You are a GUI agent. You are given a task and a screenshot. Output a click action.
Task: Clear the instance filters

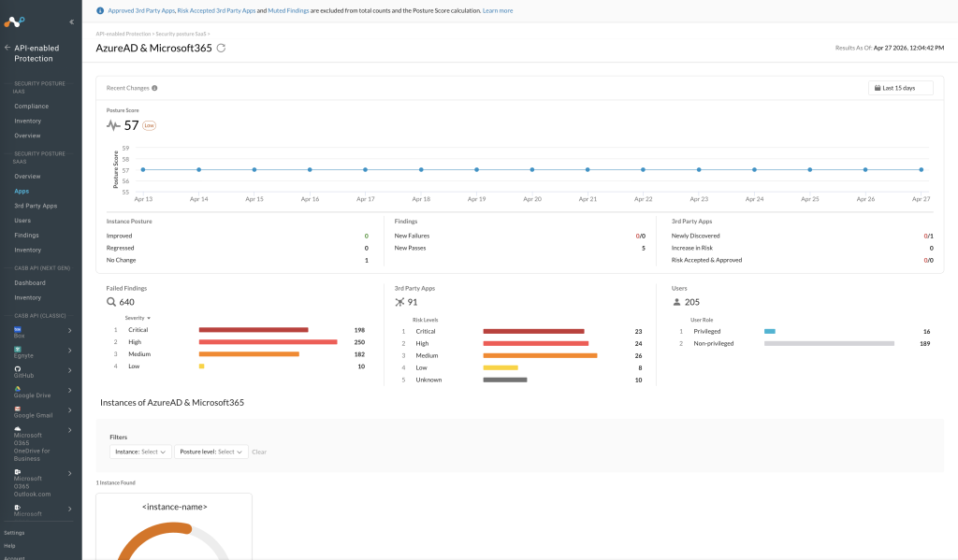[x=259, y=452]
